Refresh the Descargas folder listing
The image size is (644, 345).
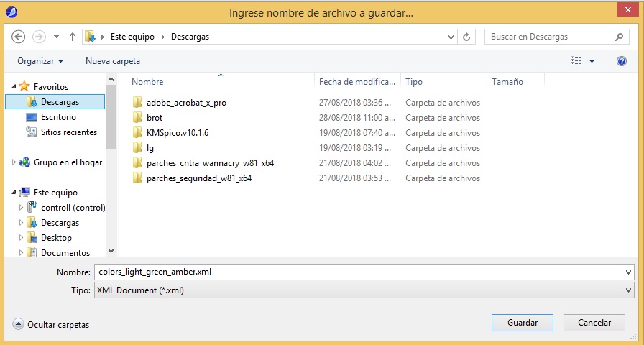tap(468, 37)
